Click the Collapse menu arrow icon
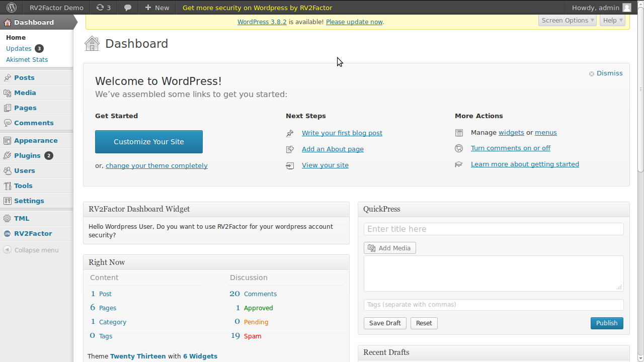Screen dimensions: 644x362 click(x=7, y=250)
